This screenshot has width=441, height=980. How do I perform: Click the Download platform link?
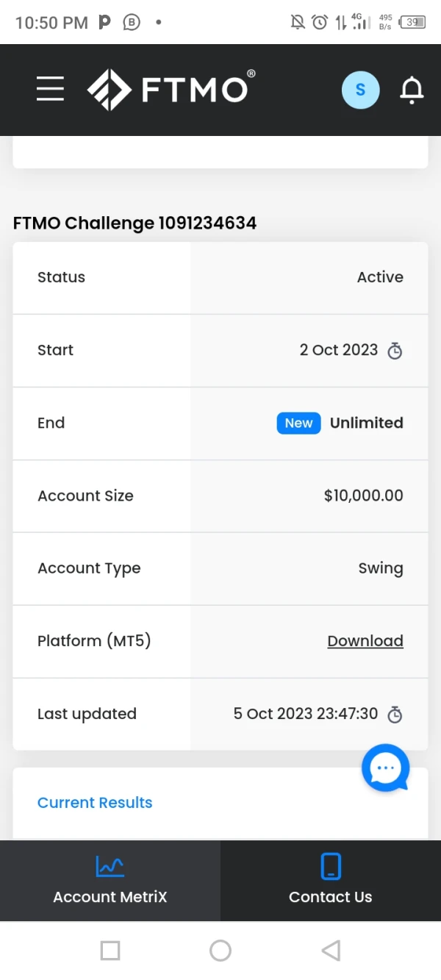pyautogui.click(x=365, y=641)
